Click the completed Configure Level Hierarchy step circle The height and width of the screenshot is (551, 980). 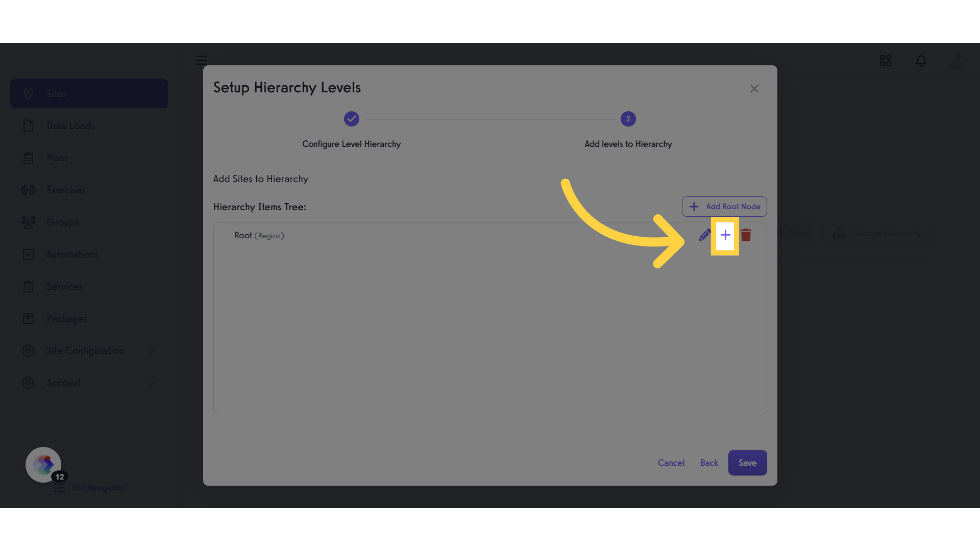352,119
